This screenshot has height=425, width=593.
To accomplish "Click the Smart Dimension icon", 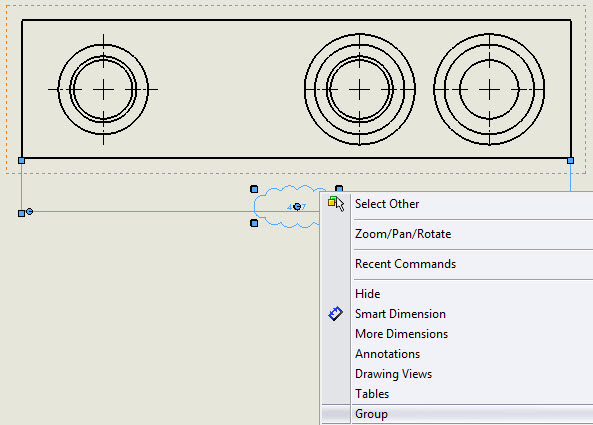I will click(x=335, y=314).
